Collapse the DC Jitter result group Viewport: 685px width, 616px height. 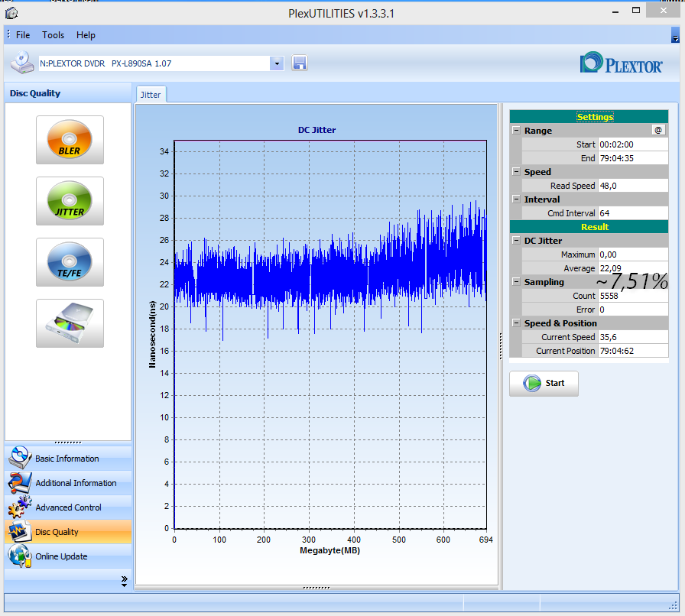[x=516, y=240]
